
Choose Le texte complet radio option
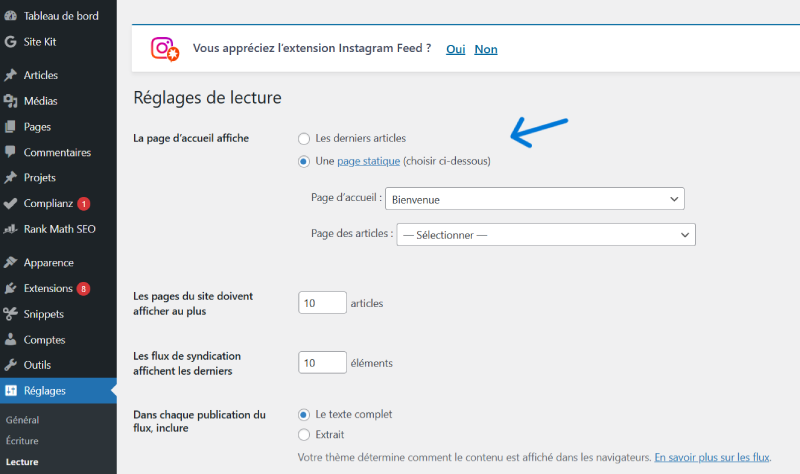(304, 415)
